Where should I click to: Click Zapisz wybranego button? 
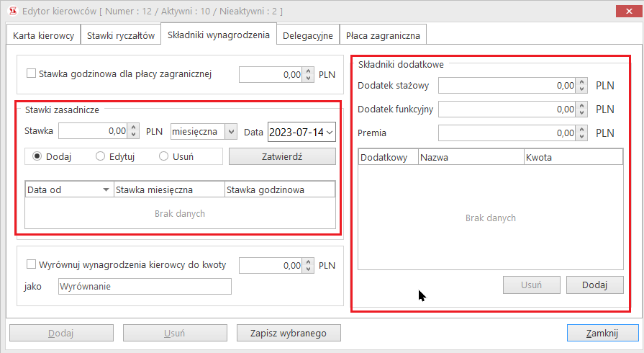289,333
